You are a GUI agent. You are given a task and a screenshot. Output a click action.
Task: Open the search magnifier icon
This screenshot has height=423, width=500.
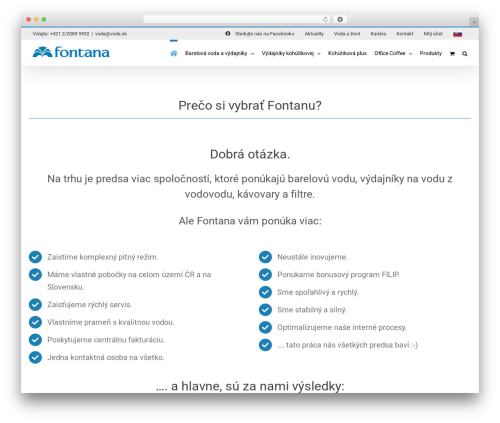click(x=465, y=54)
